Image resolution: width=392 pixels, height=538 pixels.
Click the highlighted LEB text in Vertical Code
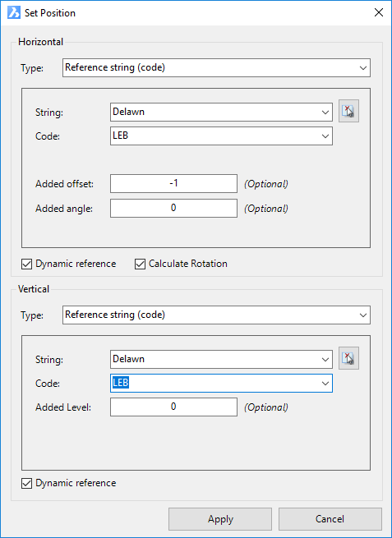(121, 383)
